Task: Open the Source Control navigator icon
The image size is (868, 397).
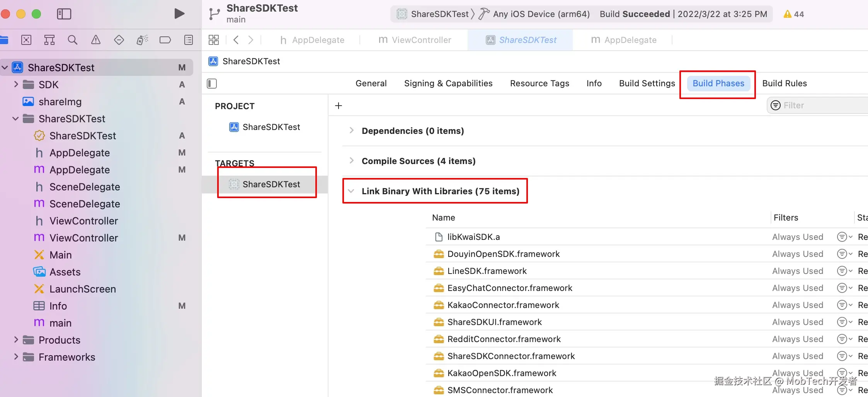Action: point(26,40)
